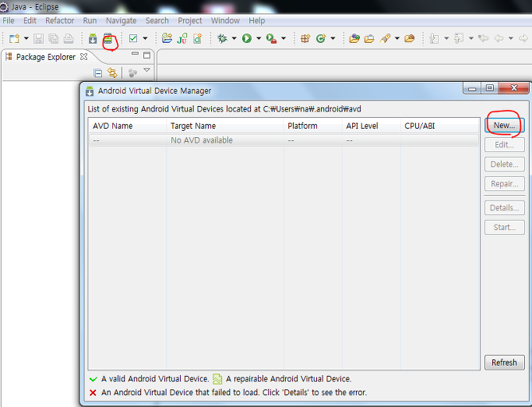
Task: Click the green Run icon
Action: click(x=247, y=38)
